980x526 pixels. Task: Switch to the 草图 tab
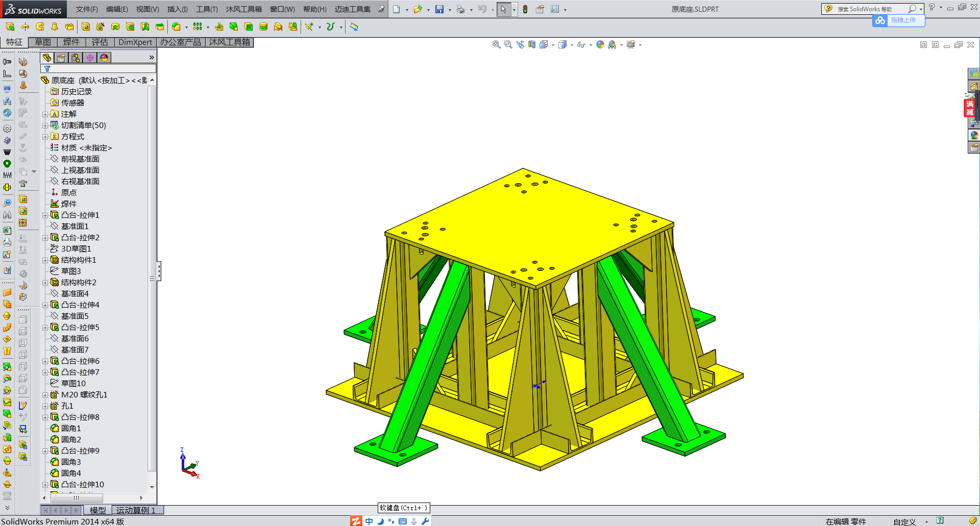[x=42, y=42]
